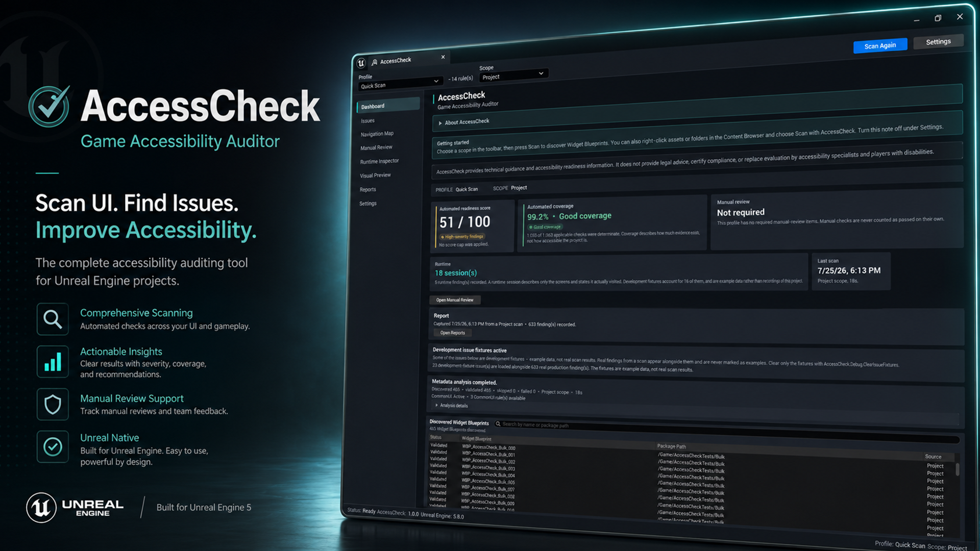
Task: Click the Status: Ready status bar text
Action: (361, 511)
